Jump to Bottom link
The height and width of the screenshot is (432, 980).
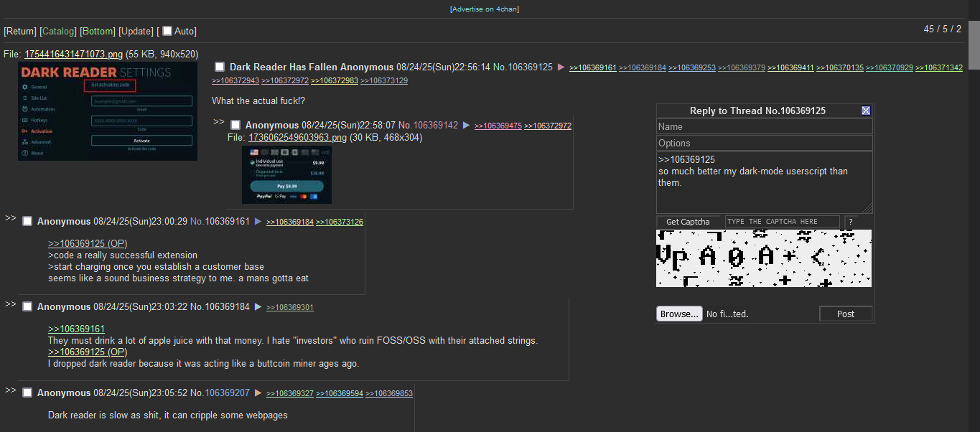pyautogui.click(x=98, y=31)
